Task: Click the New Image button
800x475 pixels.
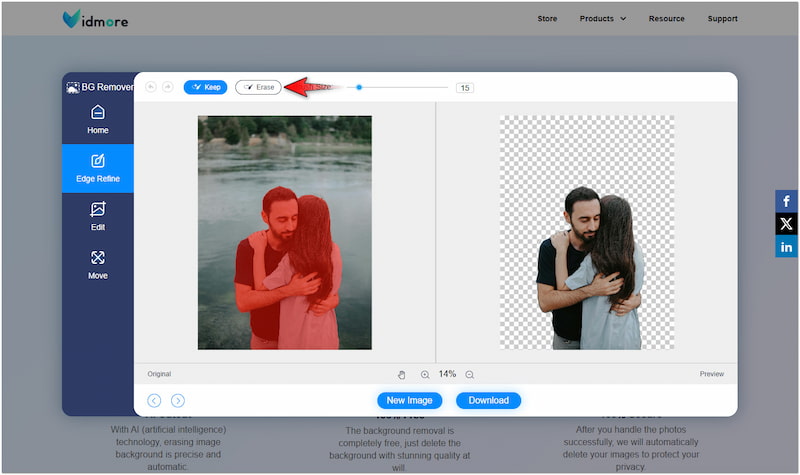Action: [410, 400]
